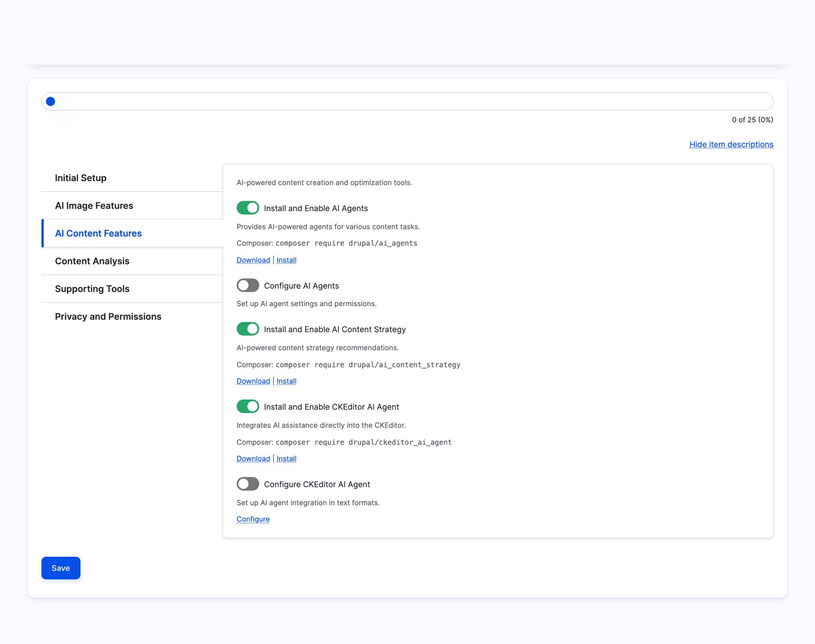Click 'Provides AI-powered agents for various content tasks.'
The height and width of the screenshot is (644, 815).
[328, 227]
